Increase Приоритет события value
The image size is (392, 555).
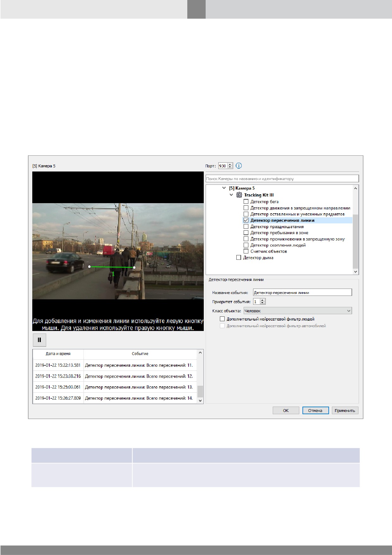tap(263, 300)
